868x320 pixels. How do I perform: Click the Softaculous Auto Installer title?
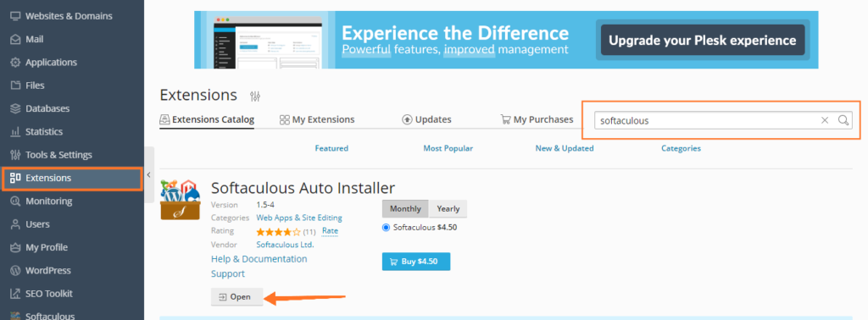(303, 188)
